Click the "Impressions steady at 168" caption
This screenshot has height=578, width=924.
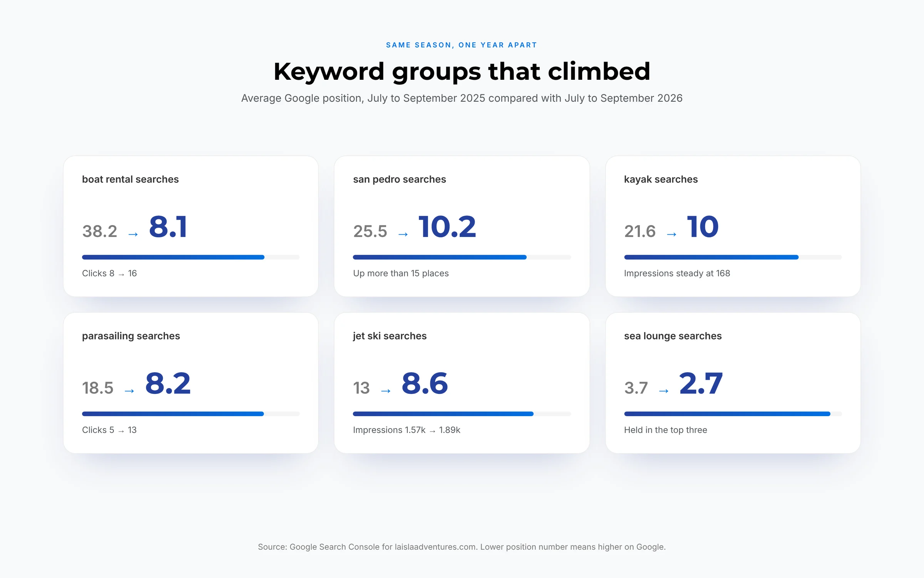click(x=677, y=274)
